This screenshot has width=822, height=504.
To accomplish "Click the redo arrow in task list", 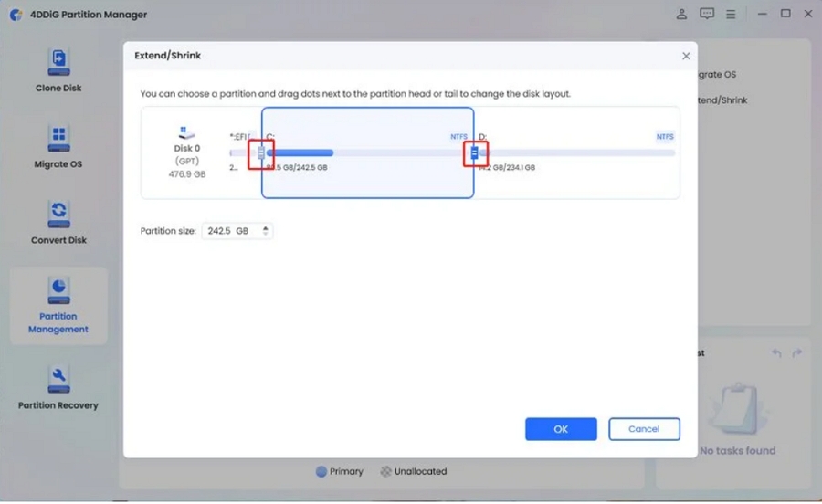I will click(796, 353).
